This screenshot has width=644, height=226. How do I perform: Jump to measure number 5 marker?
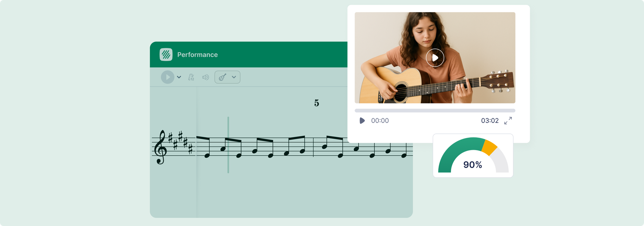[317, 103]
